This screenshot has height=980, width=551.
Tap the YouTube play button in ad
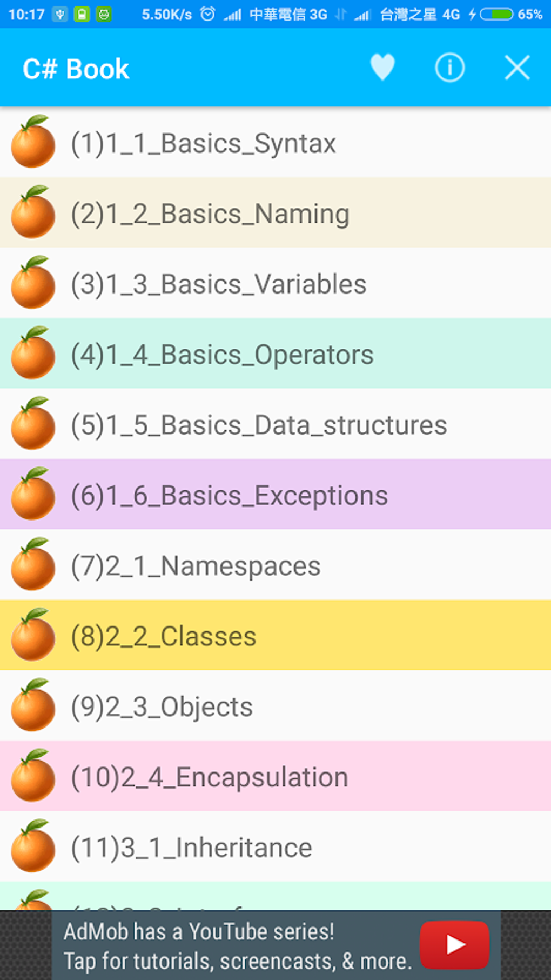(454, 945)
